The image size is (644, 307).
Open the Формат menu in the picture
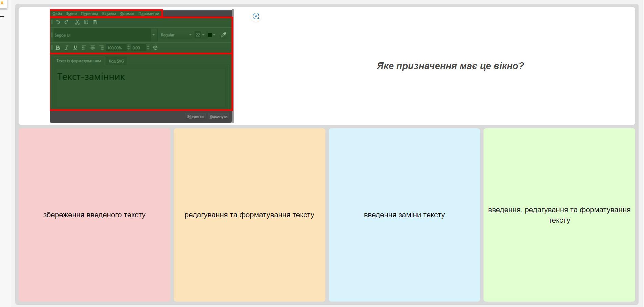click(127, 14)
